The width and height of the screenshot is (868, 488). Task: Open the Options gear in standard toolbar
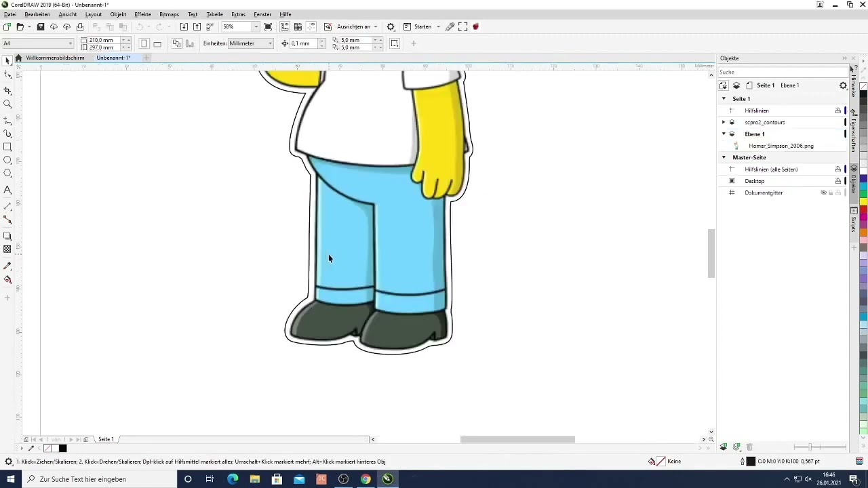pyautogui.click(x=391, y=26)
